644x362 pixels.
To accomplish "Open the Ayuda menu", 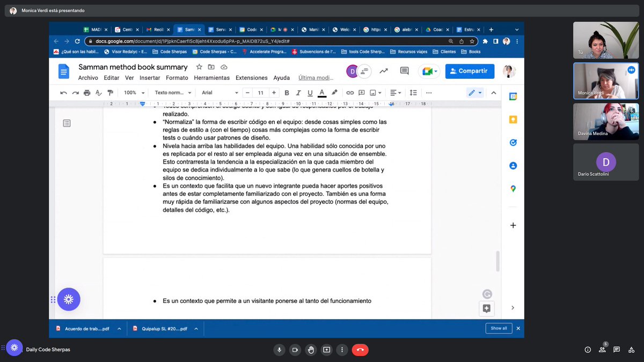I will pyautogui.click(x=282, y=78).
